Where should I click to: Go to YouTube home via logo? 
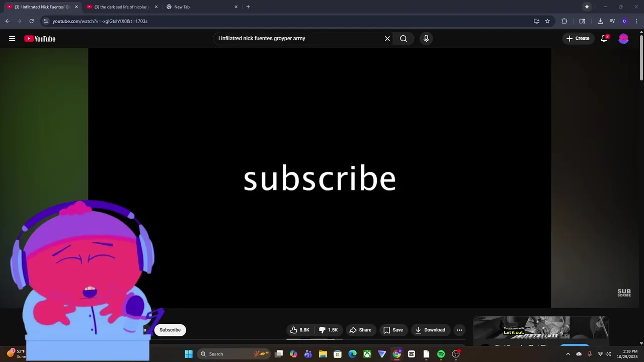[40, 39]
